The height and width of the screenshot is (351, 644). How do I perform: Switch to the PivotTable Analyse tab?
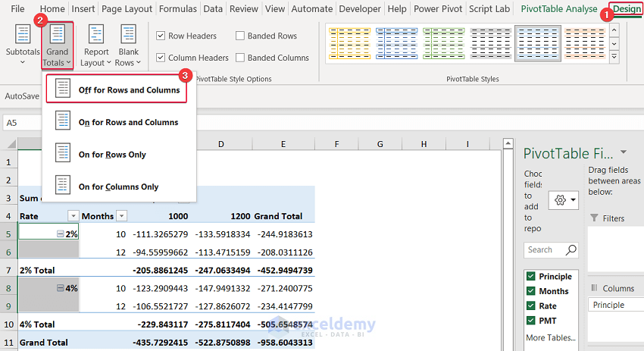[x=559, y=8]
